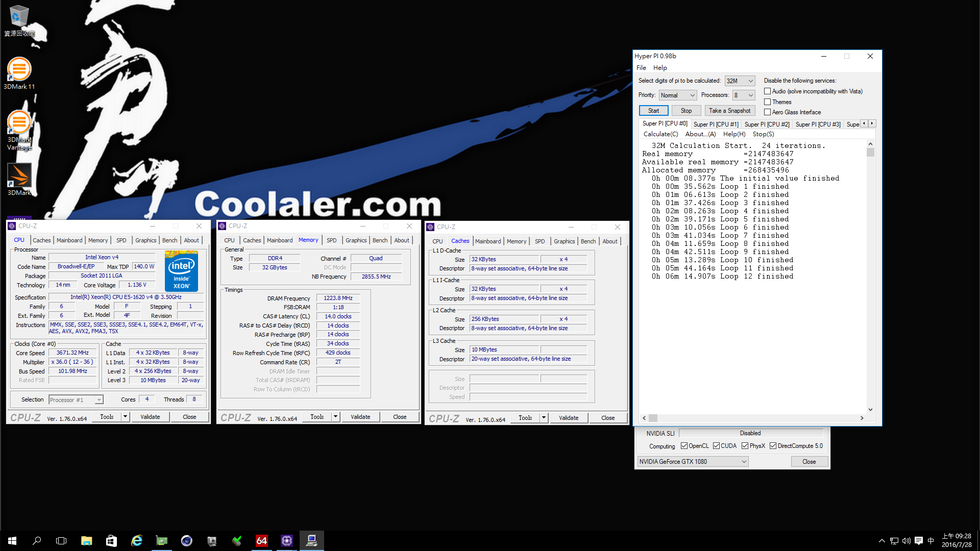Viewport: 980px width, 551px height.
Task: Open Task View on the taskbar
Action: pos(61,541)
